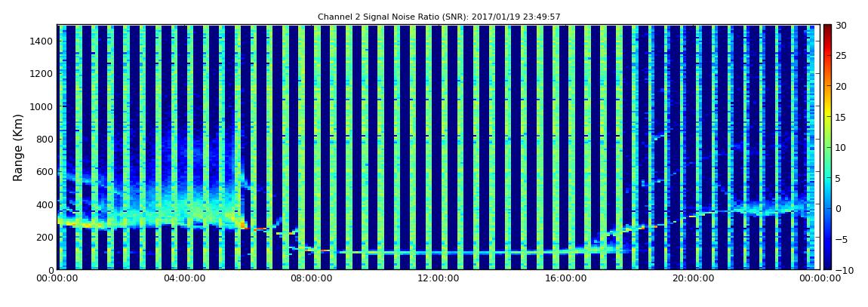Click the 'Range (Km)' y-axis label

click(x=18, y=147)
